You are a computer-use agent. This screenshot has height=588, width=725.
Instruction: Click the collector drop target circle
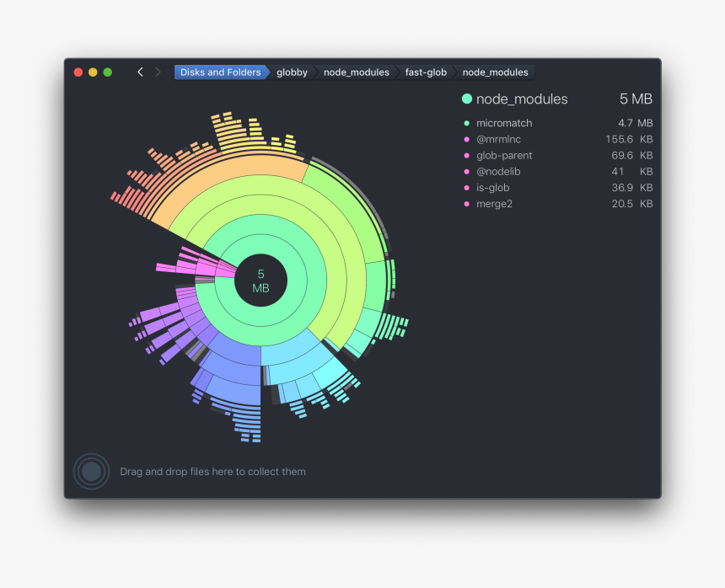pos(91,472)
